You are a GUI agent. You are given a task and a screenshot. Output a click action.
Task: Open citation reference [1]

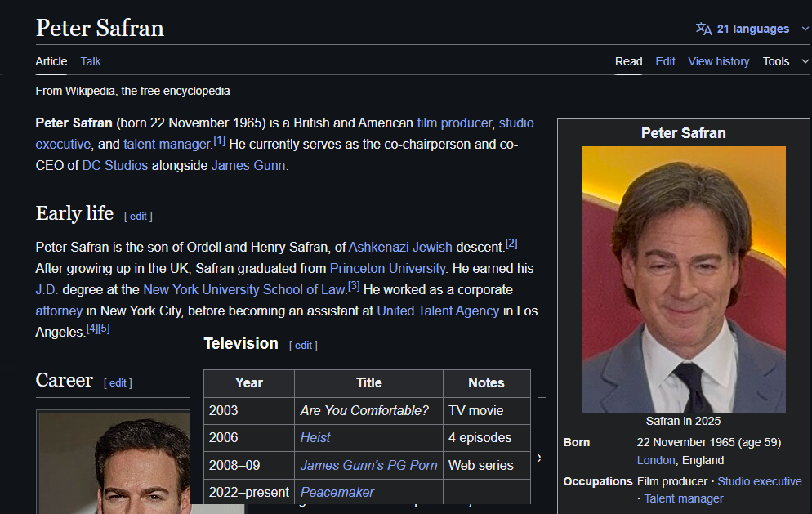[x=220, y=141]
